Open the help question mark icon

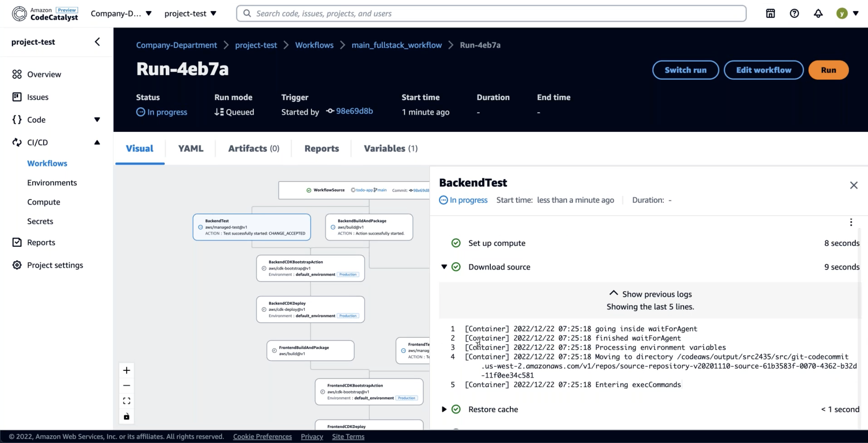point(794,14)
